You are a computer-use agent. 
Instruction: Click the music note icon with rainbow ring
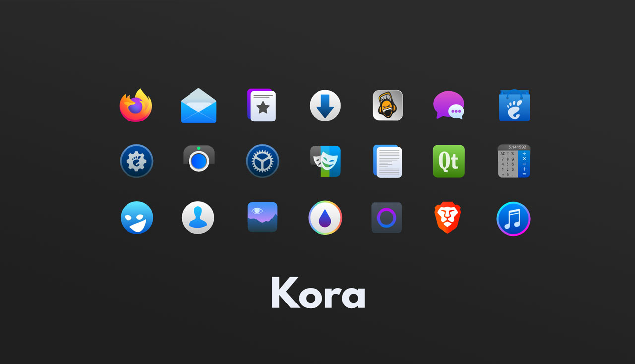coord(514,217)
